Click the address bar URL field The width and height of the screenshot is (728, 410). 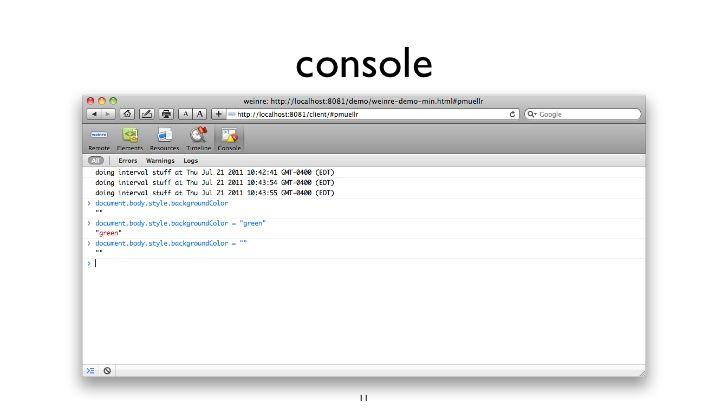point(373,114)
